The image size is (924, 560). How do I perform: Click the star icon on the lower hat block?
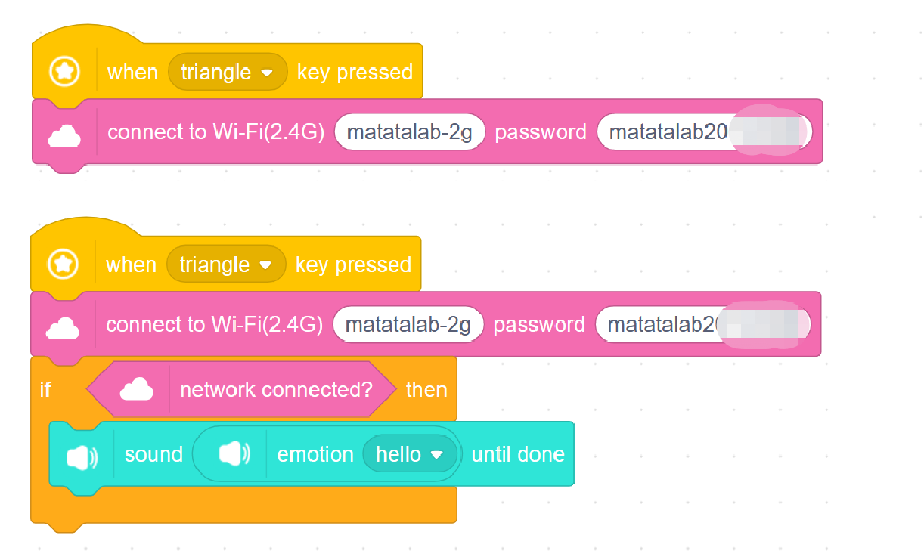pyautogui.click(x=63, y=265)
